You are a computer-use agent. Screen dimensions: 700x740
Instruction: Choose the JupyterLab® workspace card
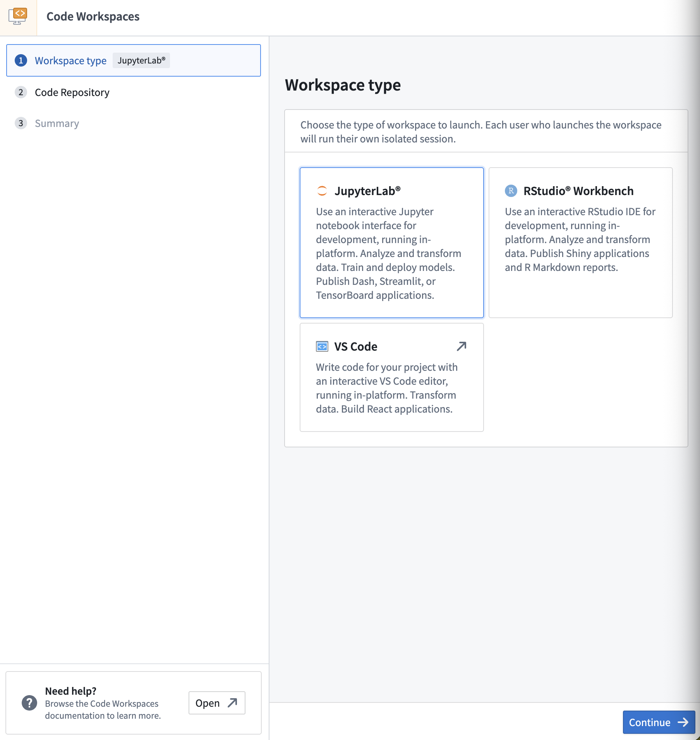coord(392,243)
